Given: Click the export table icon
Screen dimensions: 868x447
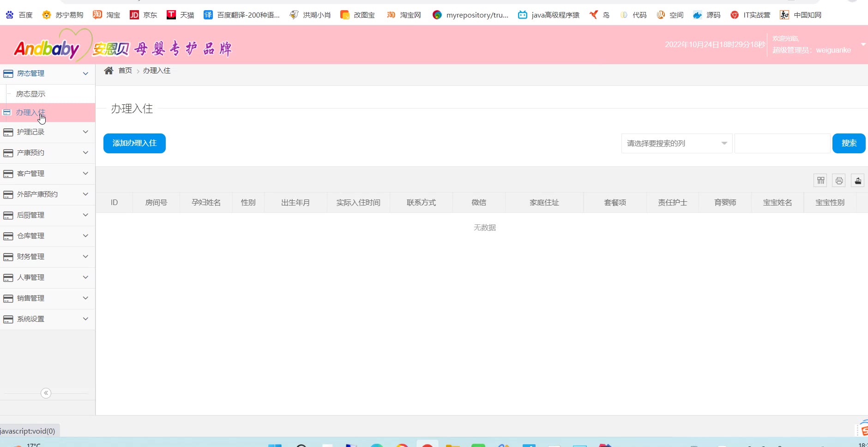Looking at the screenshot, I should coord(857,181).
